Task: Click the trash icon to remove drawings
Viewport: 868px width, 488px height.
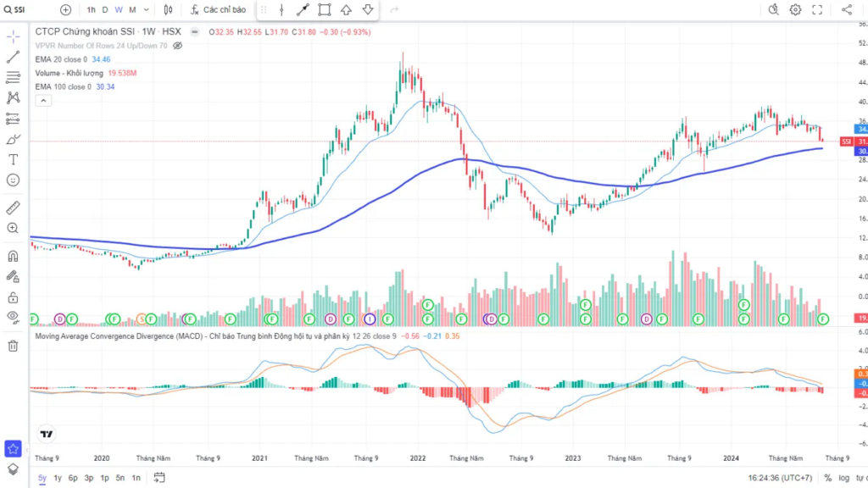Action: pyautogui.click(x=13, y=346)
